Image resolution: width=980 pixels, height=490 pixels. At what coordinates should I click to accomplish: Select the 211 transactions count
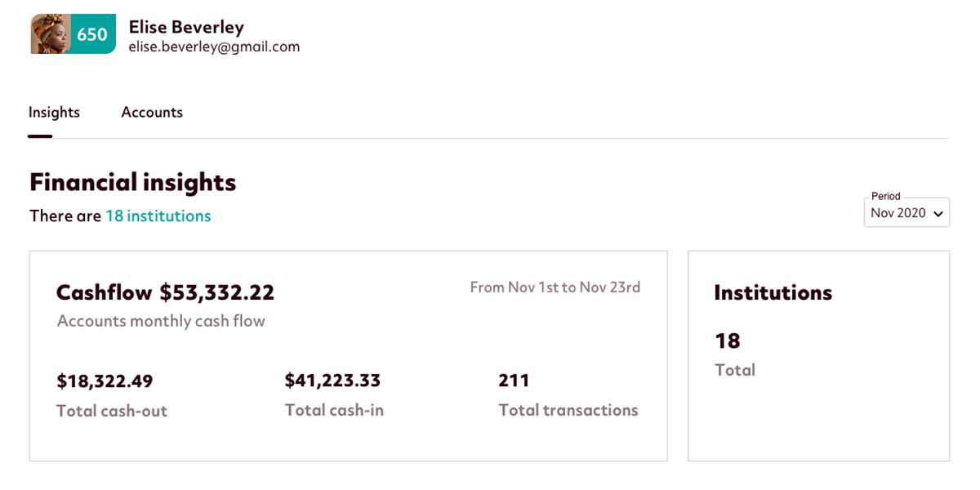coord(514,381)
